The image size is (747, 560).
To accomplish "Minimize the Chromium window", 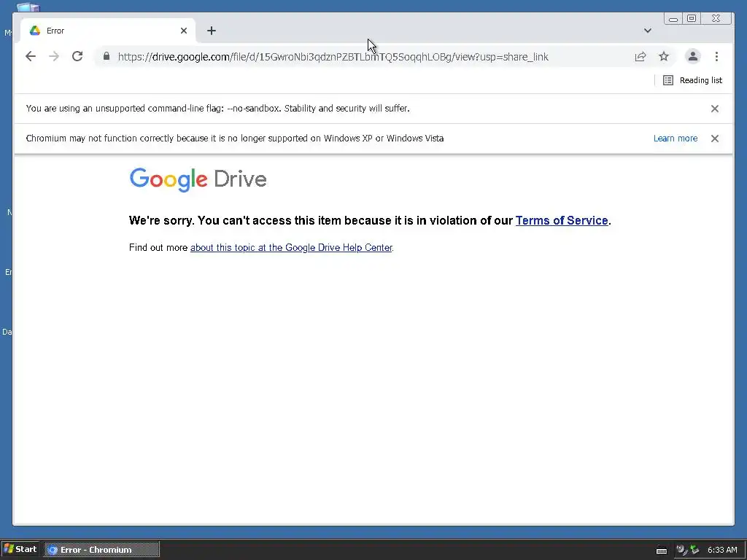I will (673, 18).
